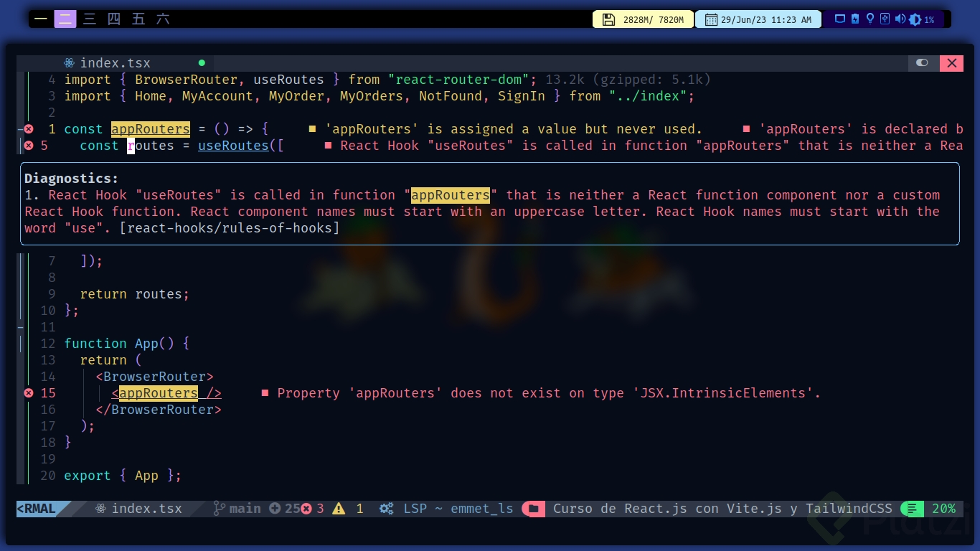Switch to workspace 五 in the top bar
The image size is (980, 551).
click(x=138, y=19)
